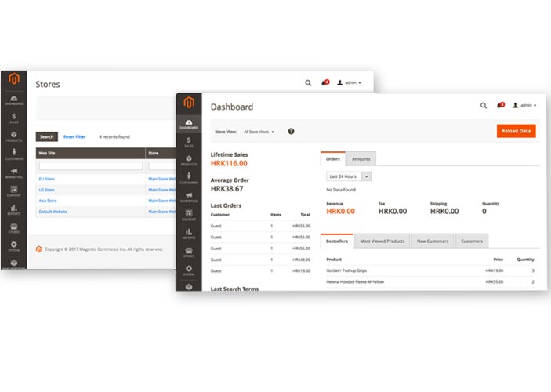Click search magnifier in Stores window header
This screenshot has height=392, width=551.
click(308, 83)
